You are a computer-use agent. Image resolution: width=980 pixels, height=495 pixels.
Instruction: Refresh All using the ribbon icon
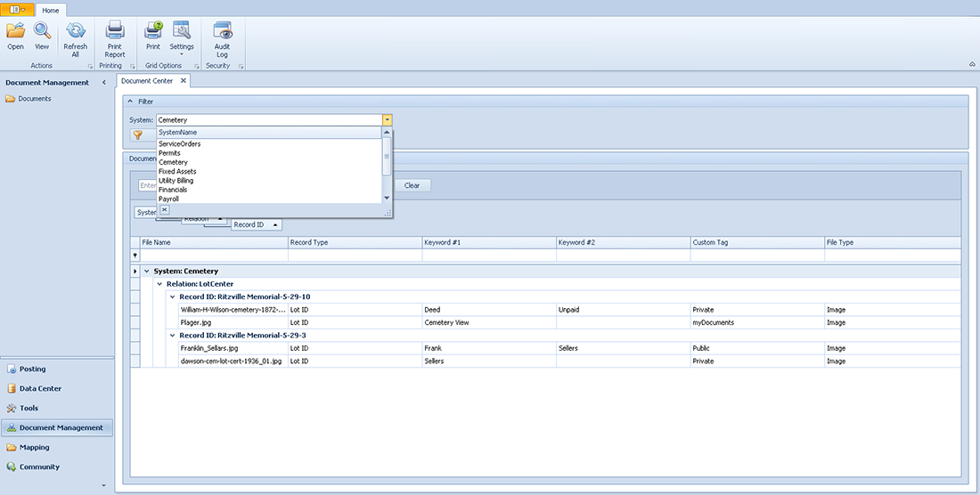tap(75, 40)
